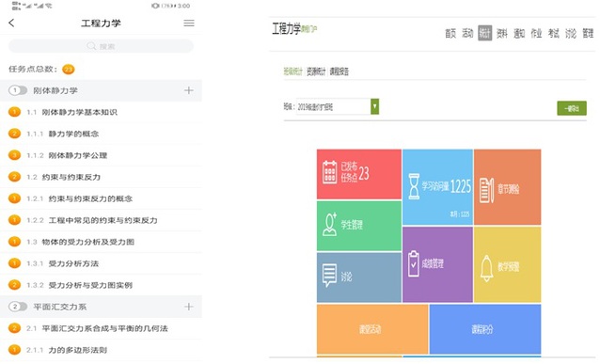Image resolution: width=600 pixels, height=364 pixels.
Task: Switch to the 班级统计 sub-tab
Action: pyautogui.click(x=292, y=71)
